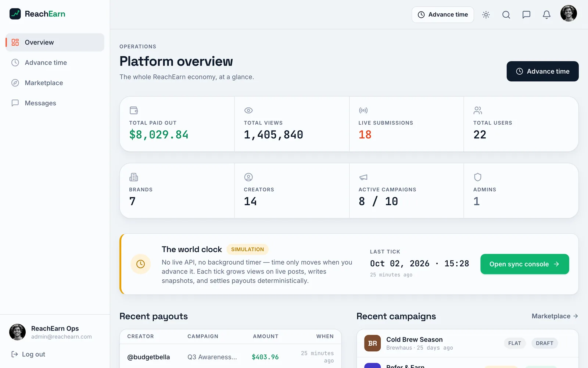Click the eye icon on Total Views

(248, 110)
